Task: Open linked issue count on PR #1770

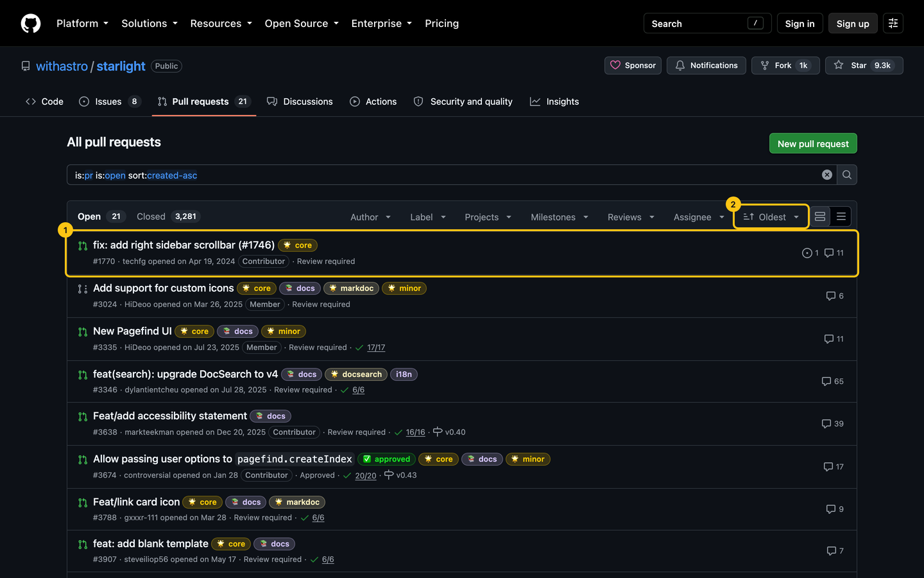Action: coord(810,253)
